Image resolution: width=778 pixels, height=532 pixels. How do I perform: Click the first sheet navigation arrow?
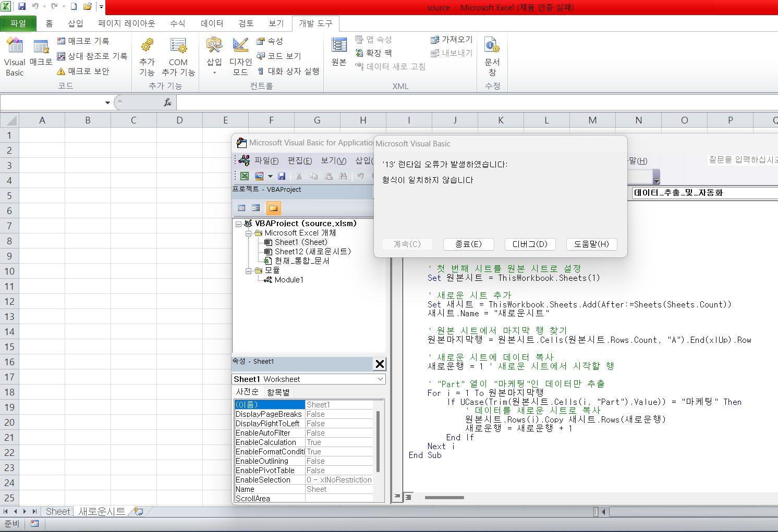pyautogui.click(x=6, y=512)
